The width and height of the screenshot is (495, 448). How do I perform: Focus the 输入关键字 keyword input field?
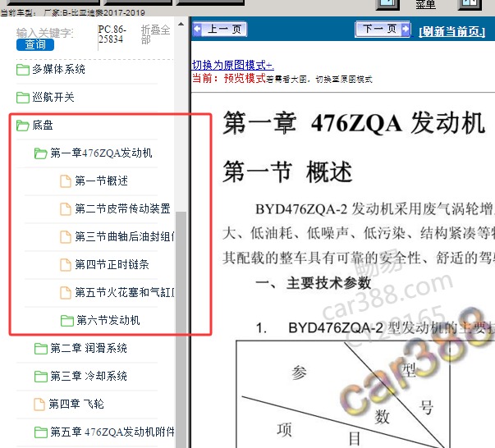44,33
